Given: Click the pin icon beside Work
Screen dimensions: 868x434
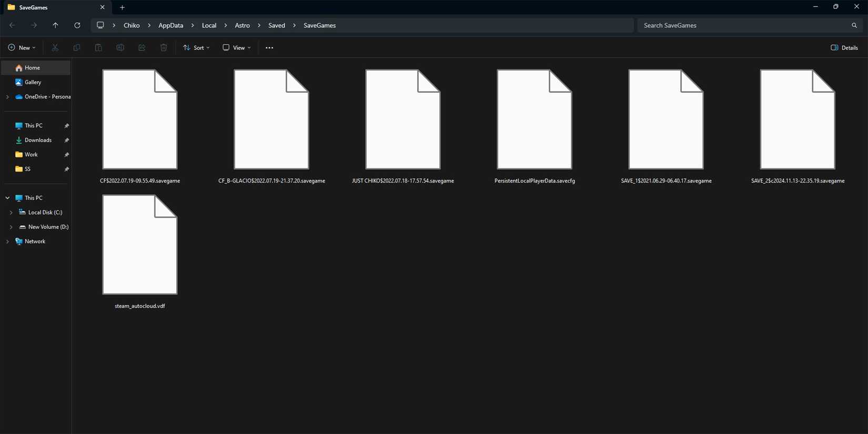Looking at the screenshot, I should (67, 155).
